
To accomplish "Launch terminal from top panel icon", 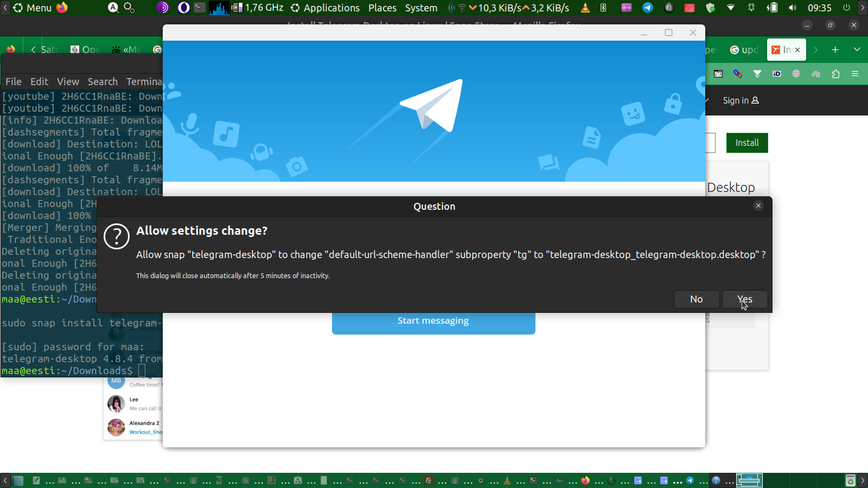I will pos(200,8).
